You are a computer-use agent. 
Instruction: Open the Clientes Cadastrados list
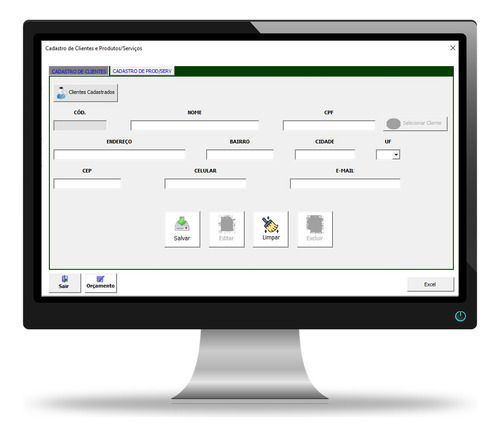[x=86, y=92]
